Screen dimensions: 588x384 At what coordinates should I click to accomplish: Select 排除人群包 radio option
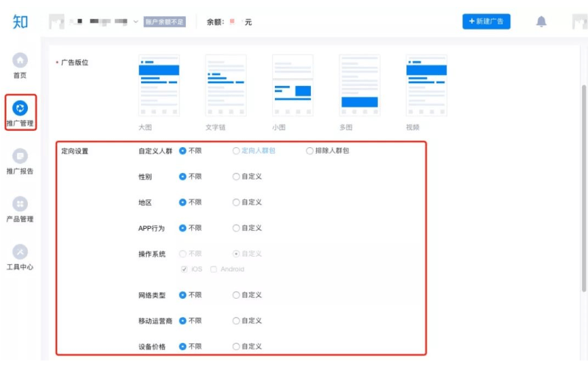point(309,151)
